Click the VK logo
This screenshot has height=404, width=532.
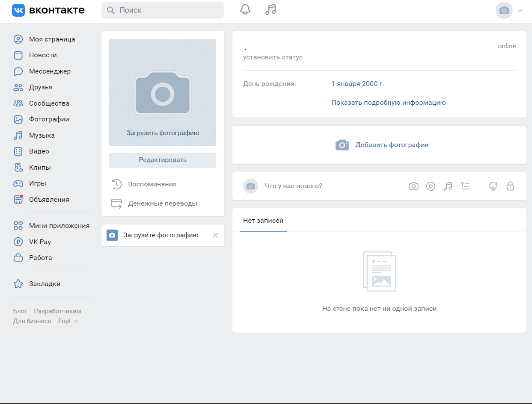pos(48,10)
